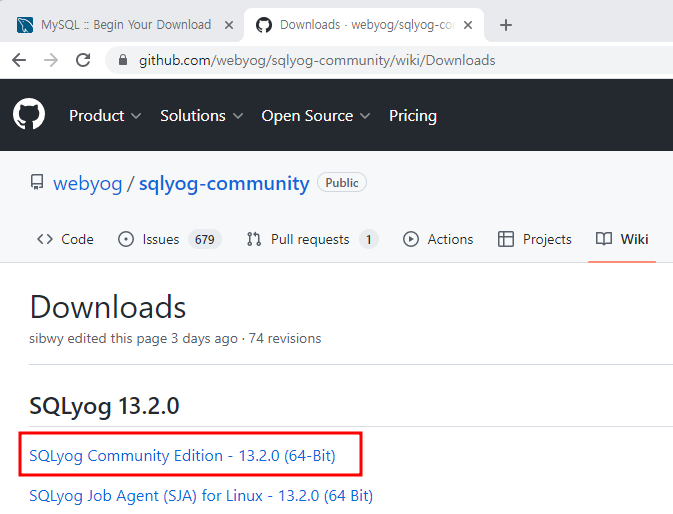Close the MySQL Begin Your Download tab
The image size is (673, 514).
tap(229, 25)
